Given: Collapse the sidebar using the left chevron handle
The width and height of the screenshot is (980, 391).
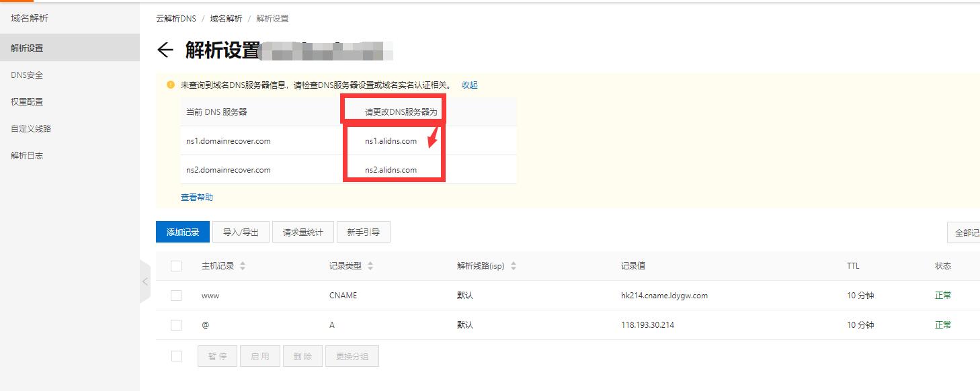Looking at the screenshot, I should 145,281.
